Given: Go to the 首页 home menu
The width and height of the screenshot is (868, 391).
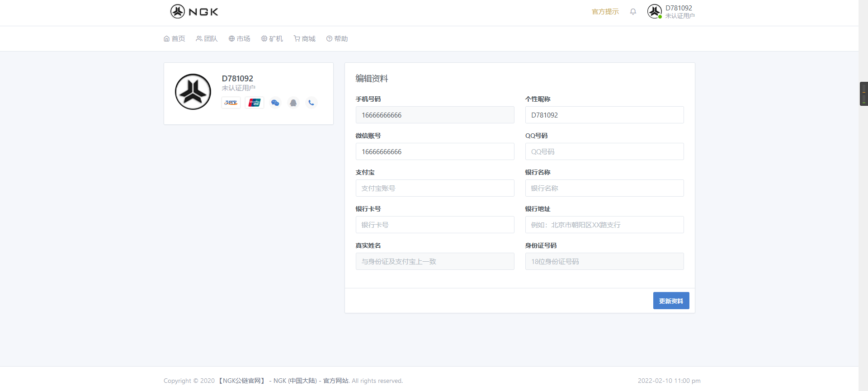Looking at the screenshot, I should pos(175,39).
